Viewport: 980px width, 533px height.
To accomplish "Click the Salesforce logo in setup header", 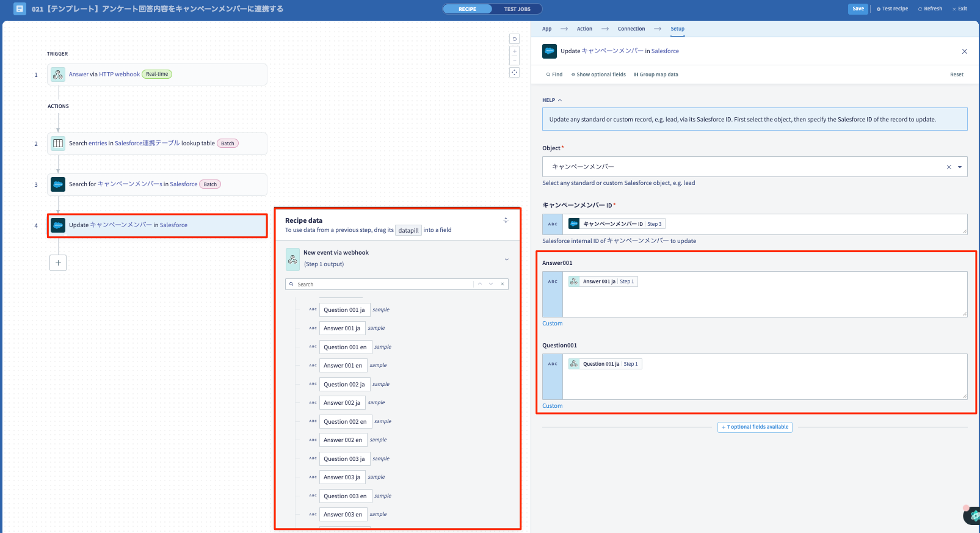I will 550,51.
